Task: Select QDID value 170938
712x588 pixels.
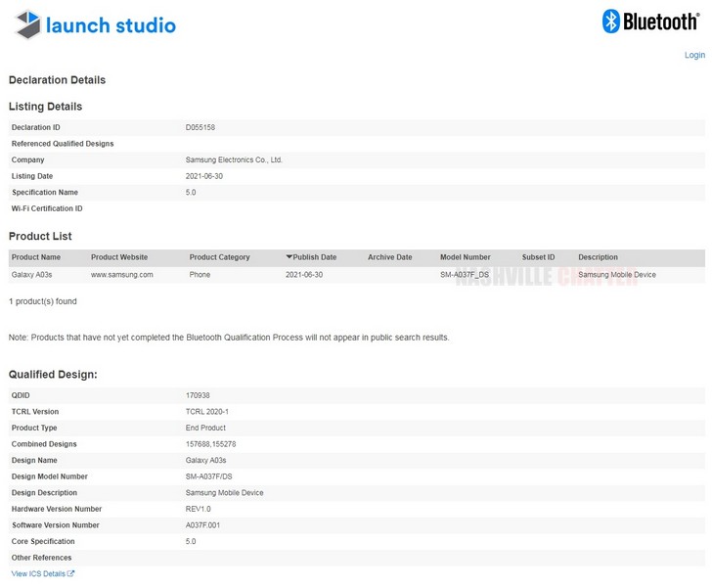Action: [198, 395]
